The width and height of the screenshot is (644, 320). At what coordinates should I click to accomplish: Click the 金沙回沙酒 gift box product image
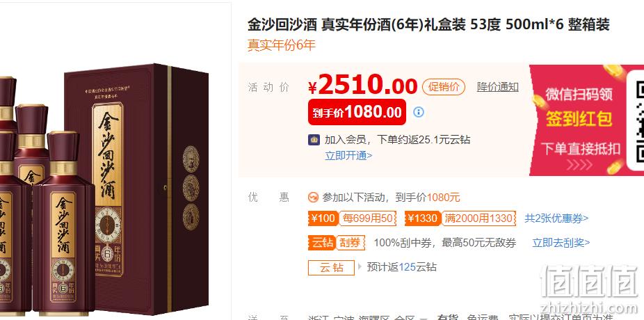(x=104, y=189)
